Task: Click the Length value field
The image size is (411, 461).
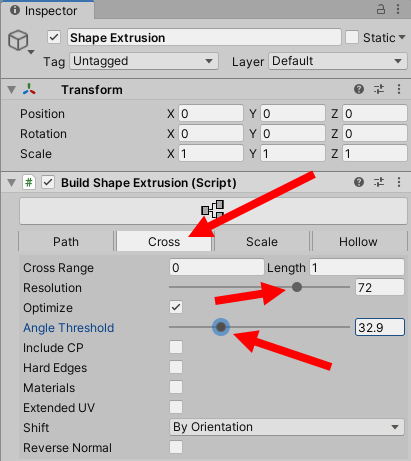Action: click(357, 267)
